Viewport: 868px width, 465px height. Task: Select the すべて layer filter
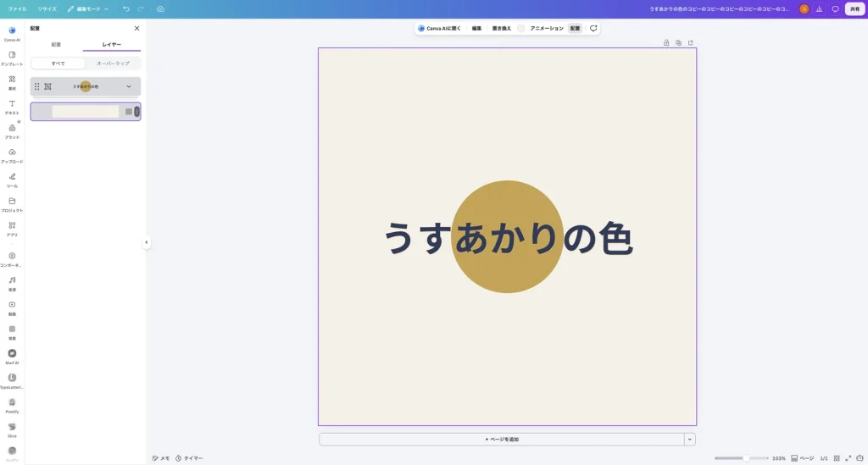58,63
